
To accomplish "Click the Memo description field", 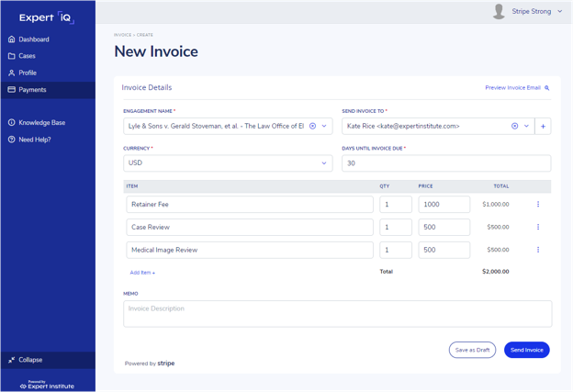I will coord(337,313).
